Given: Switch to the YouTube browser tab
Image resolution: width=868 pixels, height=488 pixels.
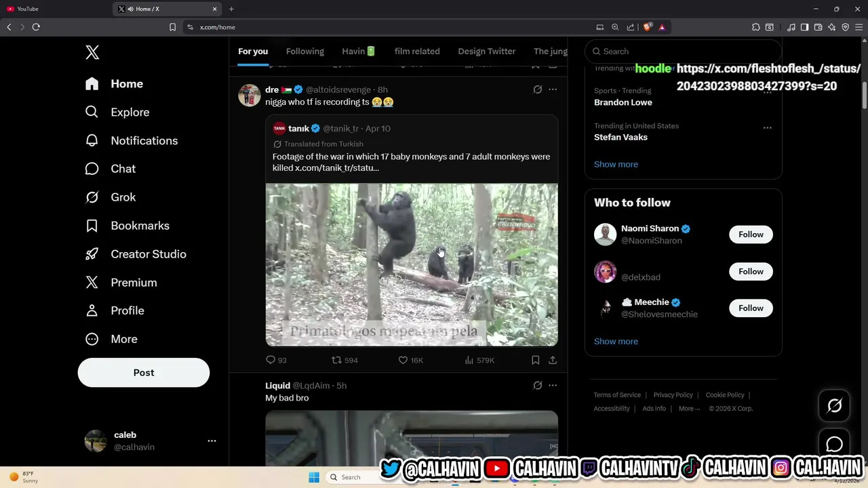Looking at the screenshot, I should (54, 9).
